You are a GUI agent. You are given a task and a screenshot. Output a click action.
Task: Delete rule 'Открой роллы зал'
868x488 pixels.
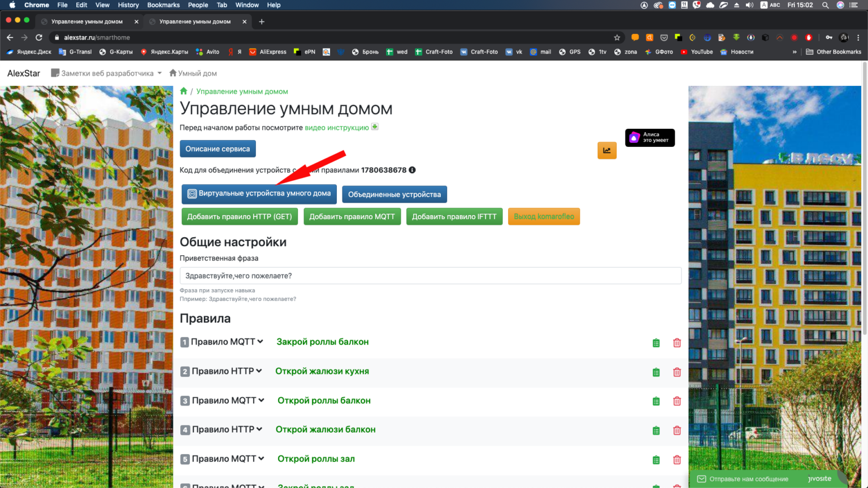[677, 460]
